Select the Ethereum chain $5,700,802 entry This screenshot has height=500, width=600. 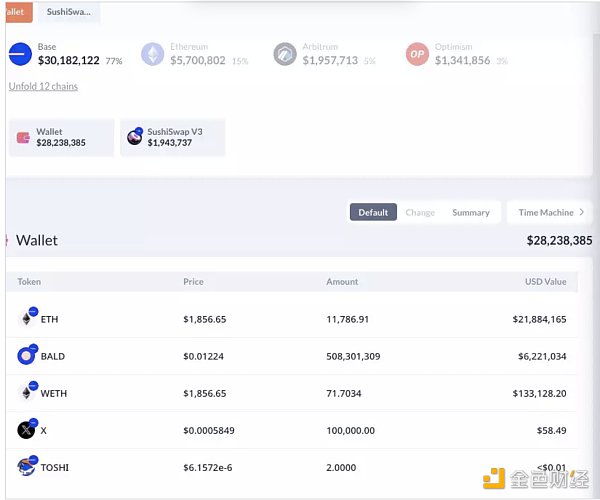click(x=195, y=54)
